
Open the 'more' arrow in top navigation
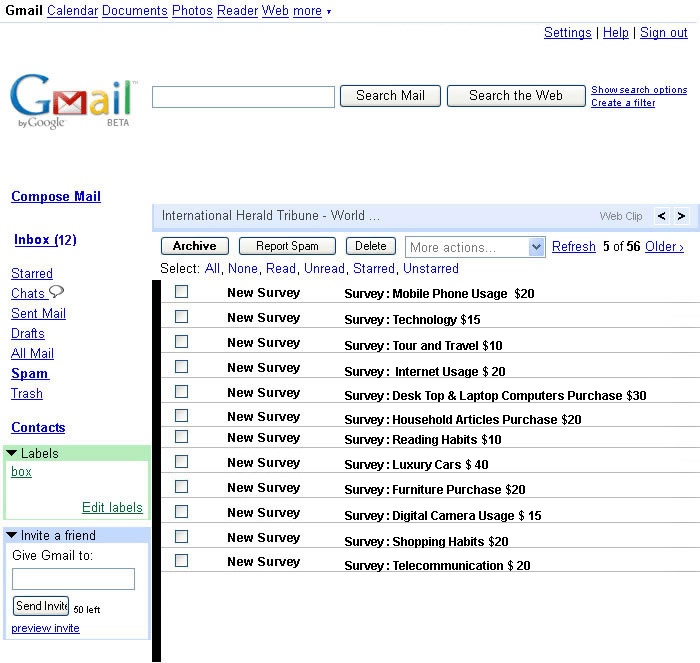pyautogui.click(x=329, y=11)
